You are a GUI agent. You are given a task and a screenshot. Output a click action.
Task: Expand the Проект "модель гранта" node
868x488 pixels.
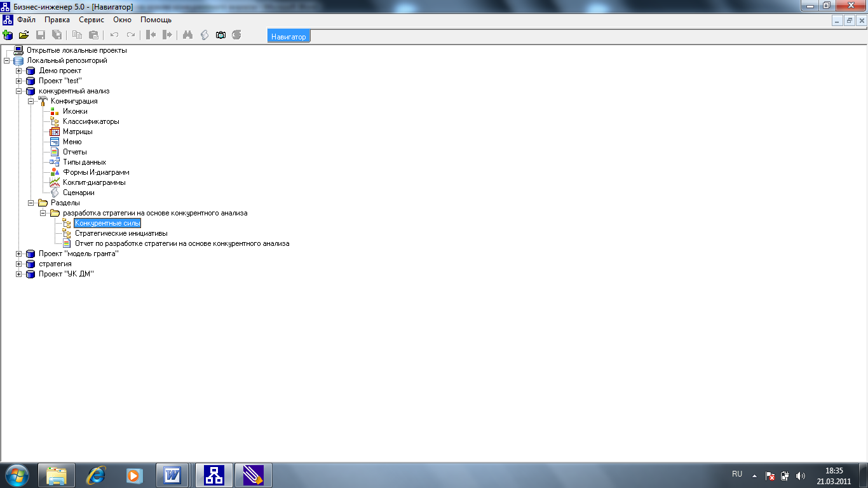18,254
